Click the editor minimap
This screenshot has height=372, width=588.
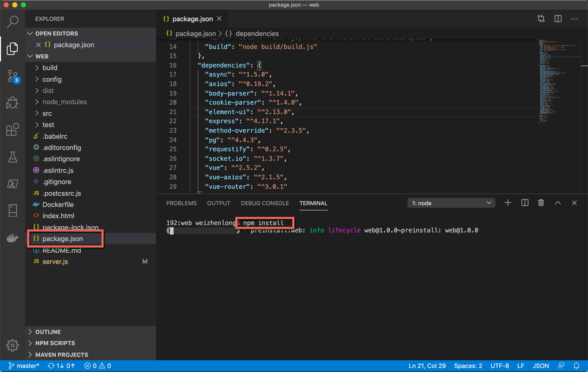click(559, 82)
